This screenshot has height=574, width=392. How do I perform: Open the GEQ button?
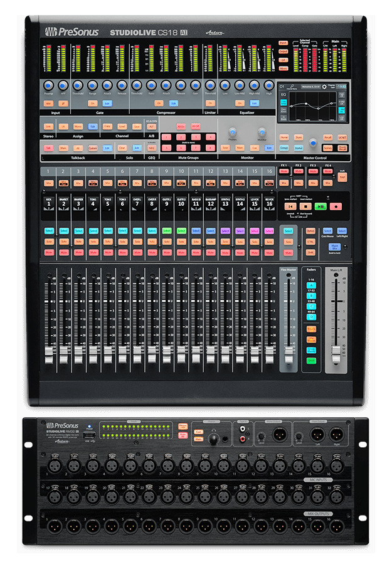(151, 148)
